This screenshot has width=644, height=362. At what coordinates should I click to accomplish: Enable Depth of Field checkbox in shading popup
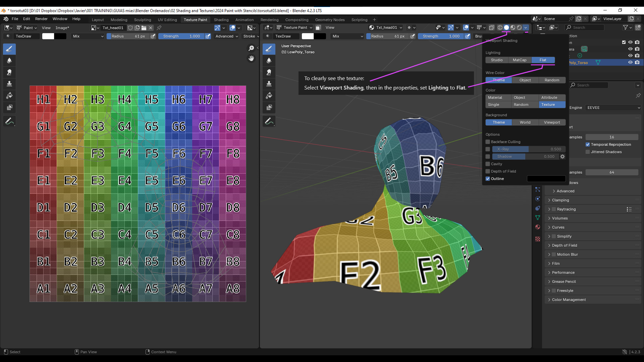point(488,171)
